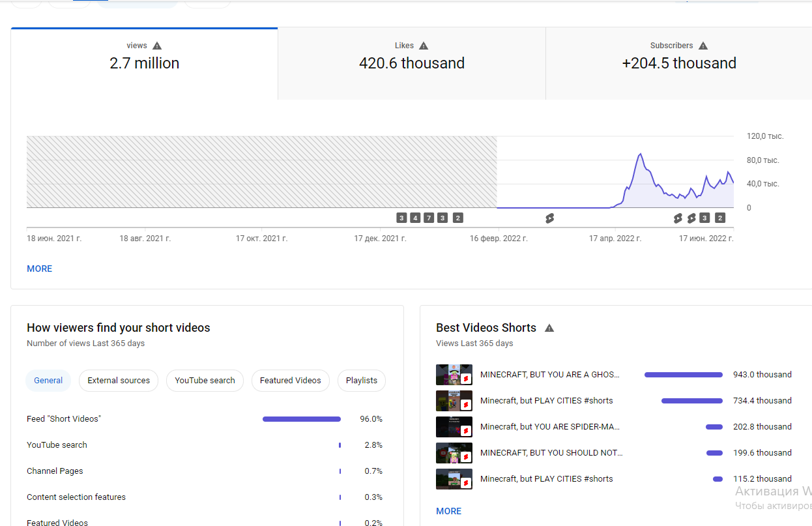Switch to the Subscribers metric tab

coord(679,64)
